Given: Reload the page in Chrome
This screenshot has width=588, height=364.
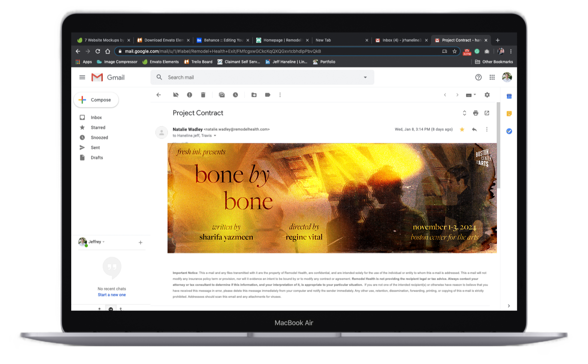Looking at the screenshot, I should (98, 51).
